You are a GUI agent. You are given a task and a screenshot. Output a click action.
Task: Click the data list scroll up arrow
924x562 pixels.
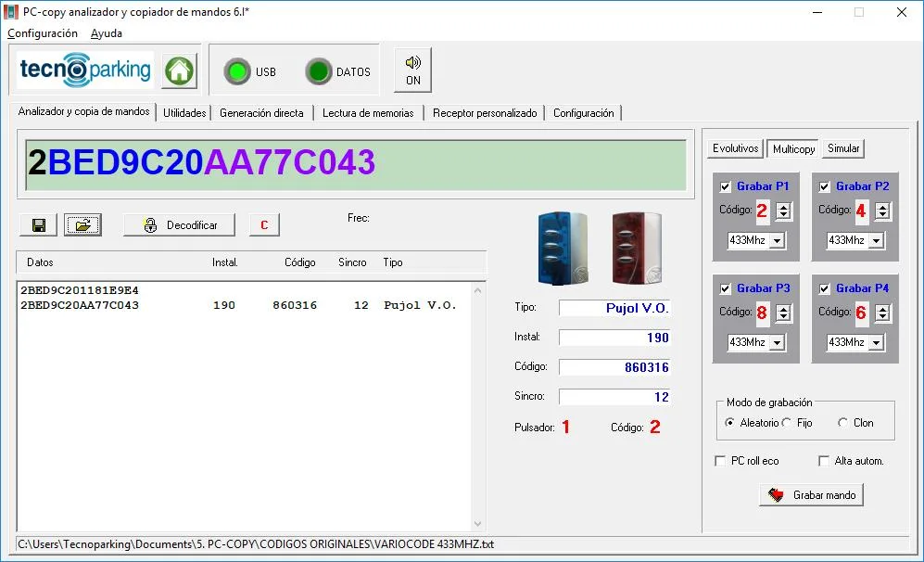(478, 290)
